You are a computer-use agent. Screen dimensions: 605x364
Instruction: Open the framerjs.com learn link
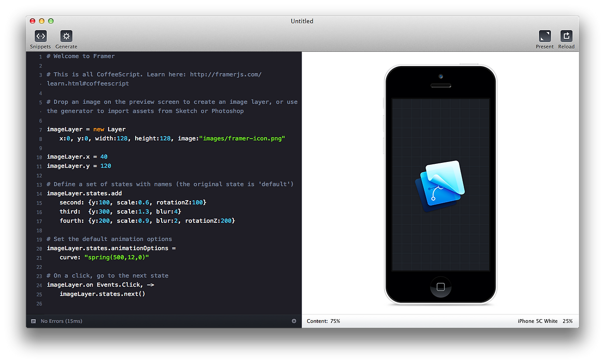pyautogui.click(x=225, y=74)
